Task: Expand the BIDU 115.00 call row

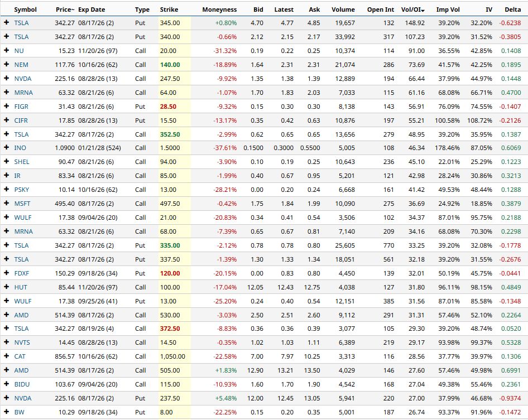Action: (x=6, y=384)
